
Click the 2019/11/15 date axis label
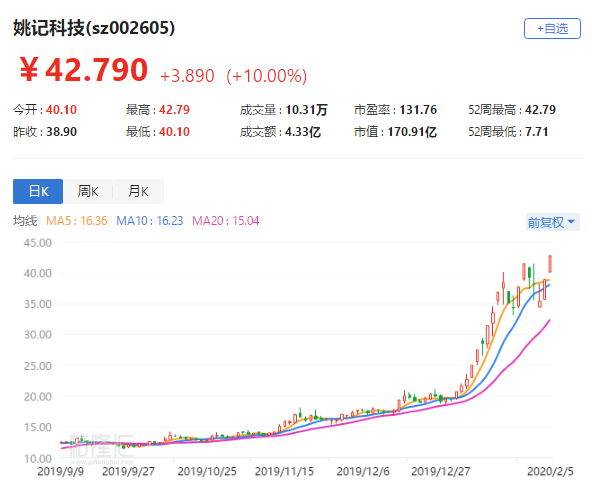(284, 471)
